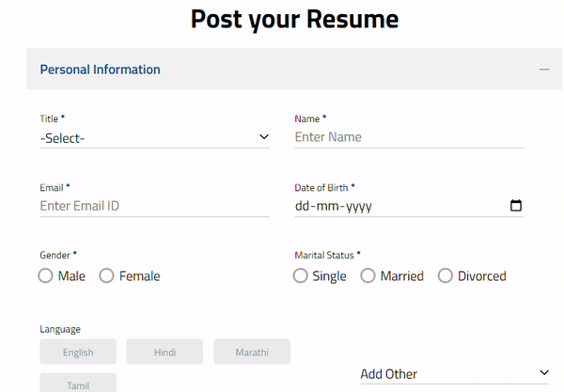Mark marital status as Single
The width and height of the screenshot is (564, 392).
[x=301, y=276]
